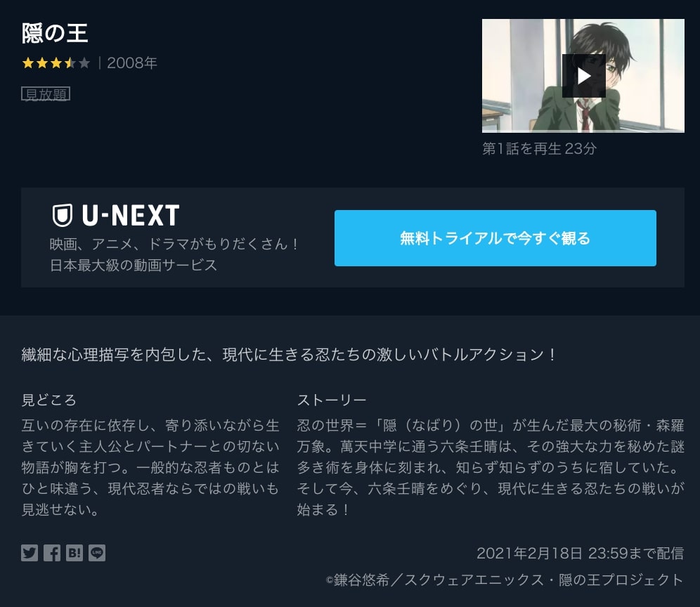Bookmark with the Hatena B! icon
700x607 pixels.
pyautogui.click(x=74, y=553)
